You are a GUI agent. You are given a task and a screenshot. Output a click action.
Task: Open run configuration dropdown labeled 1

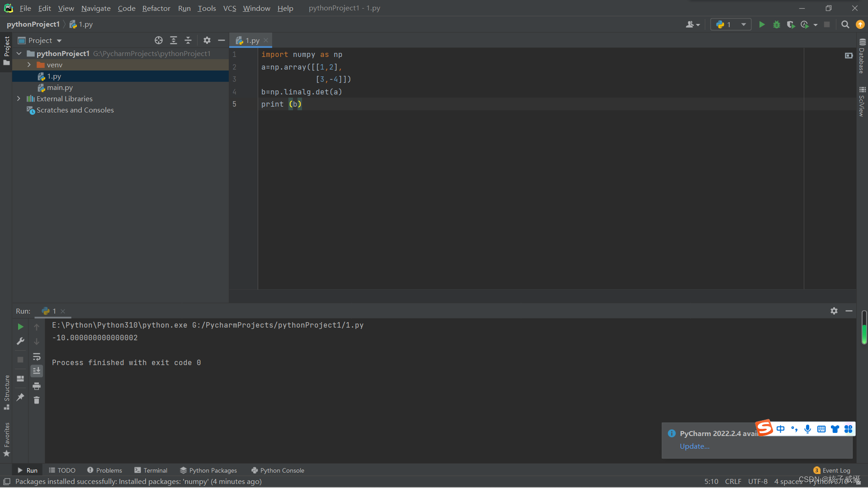point(731,24)
